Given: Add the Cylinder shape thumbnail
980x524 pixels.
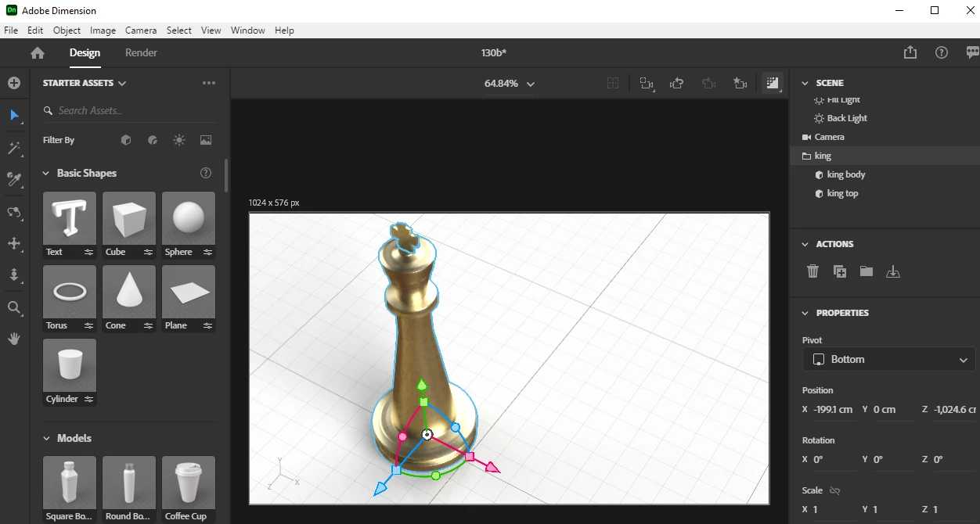Looking at the screenshot, I should tap(70, 365).
